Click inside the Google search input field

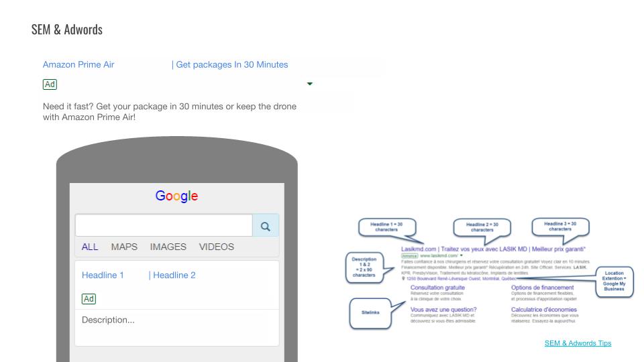click(x=164, y=225)
